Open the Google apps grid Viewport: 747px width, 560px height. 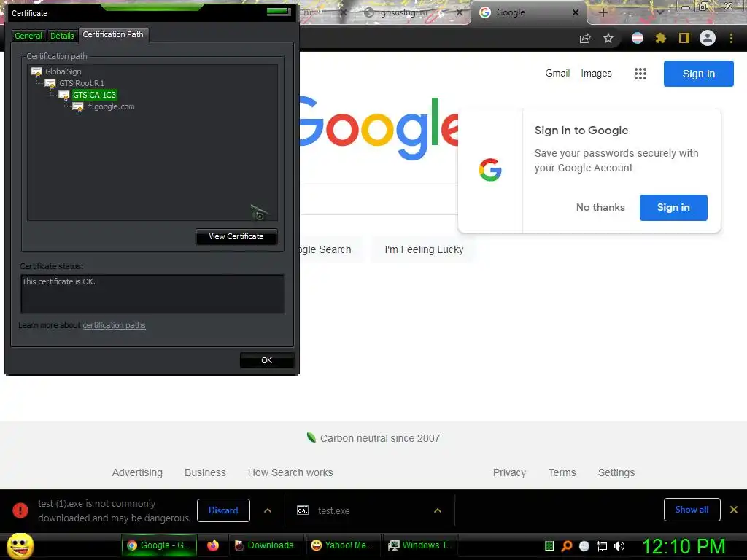tap(640, 74)
